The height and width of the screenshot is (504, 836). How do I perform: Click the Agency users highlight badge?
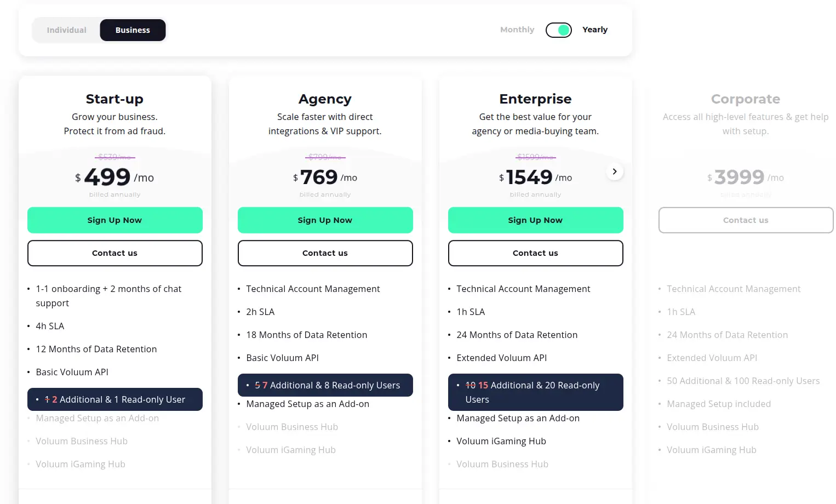[325, 385]
